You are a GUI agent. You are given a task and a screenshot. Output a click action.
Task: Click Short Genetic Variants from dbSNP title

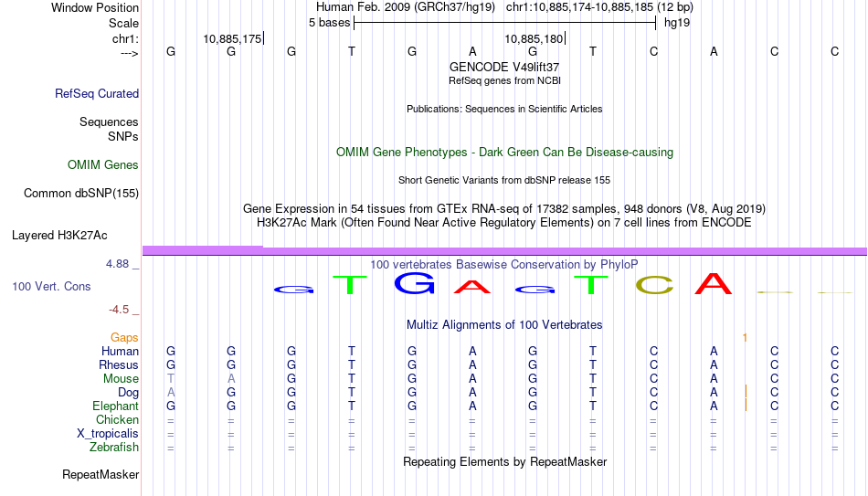[504, 181]
